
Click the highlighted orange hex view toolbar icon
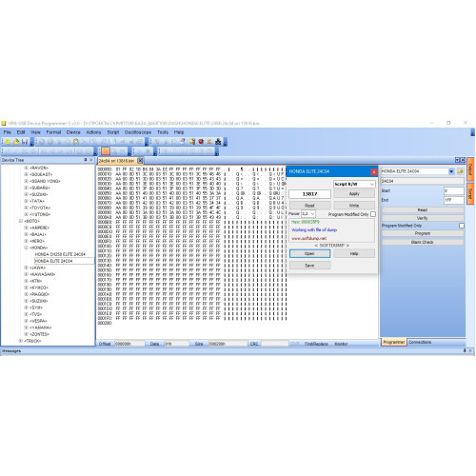pos(106,151)
